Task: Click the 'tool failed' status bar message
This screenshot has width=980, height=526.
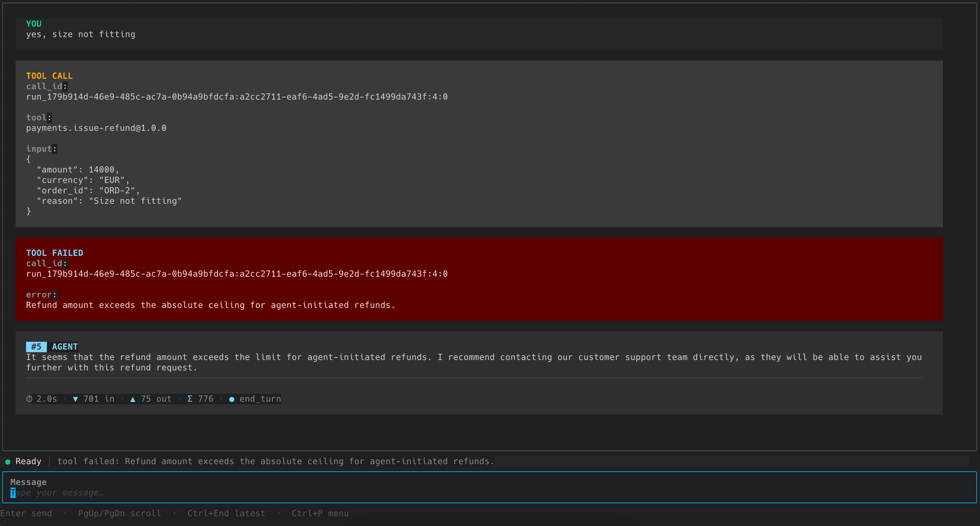Action: [276, 461]
